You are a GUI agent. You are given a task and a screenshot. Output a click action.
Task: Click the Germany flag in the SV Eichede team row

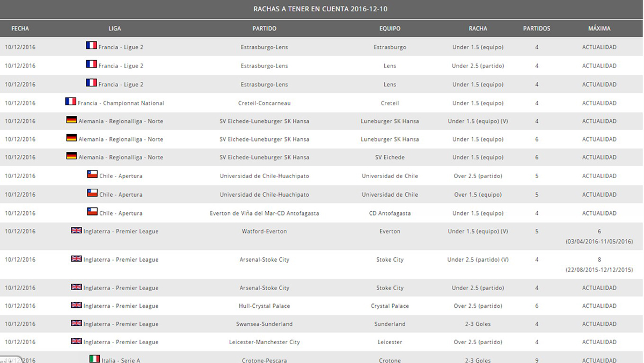tap(71, 156)
